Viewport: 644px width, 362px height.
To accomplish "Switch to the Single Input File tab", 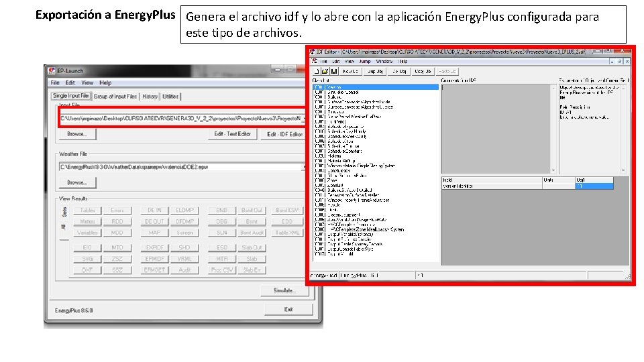I will point(70,96).
